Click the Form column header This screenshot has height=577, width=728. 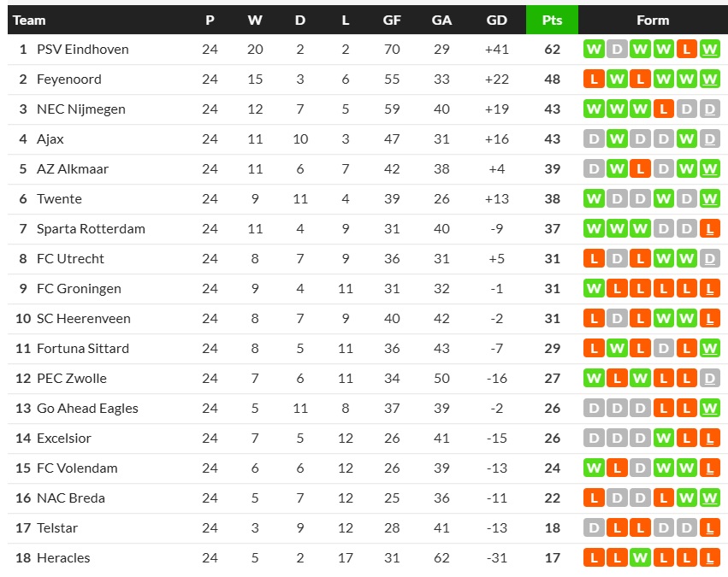[653, 20]
